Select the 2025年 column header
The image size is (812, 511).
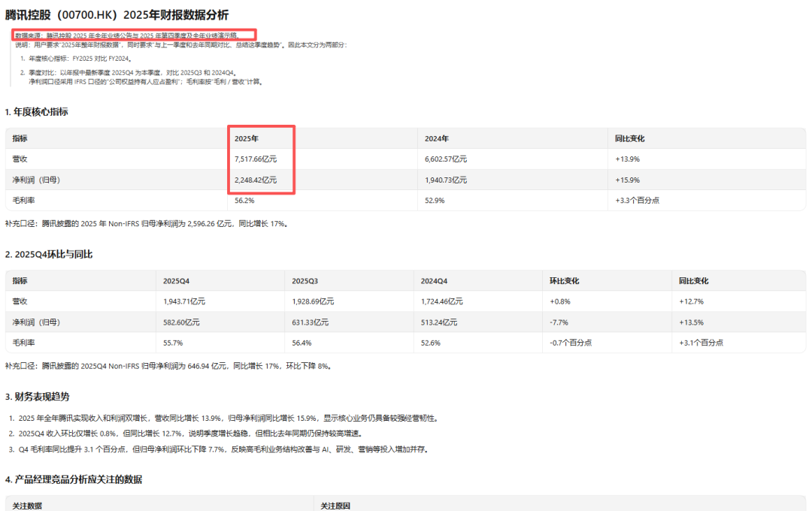pyautogui.click(x=247, y=138)
